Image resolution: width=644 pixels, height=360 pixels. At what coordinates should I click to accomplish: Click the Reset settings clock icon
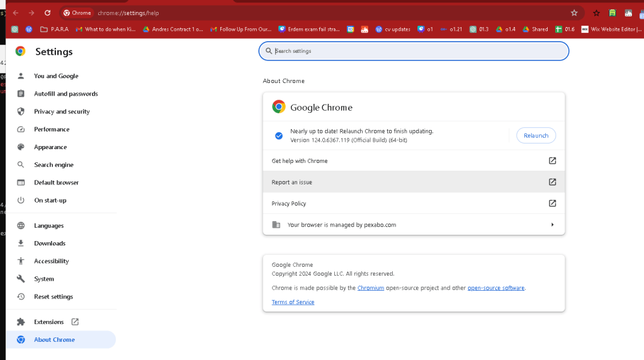21,296
